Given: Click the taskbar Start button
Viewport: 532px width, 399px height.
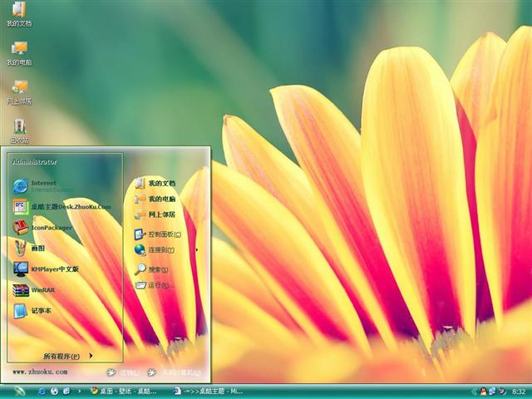Looking at the screenshot, I should coord(18,392).
